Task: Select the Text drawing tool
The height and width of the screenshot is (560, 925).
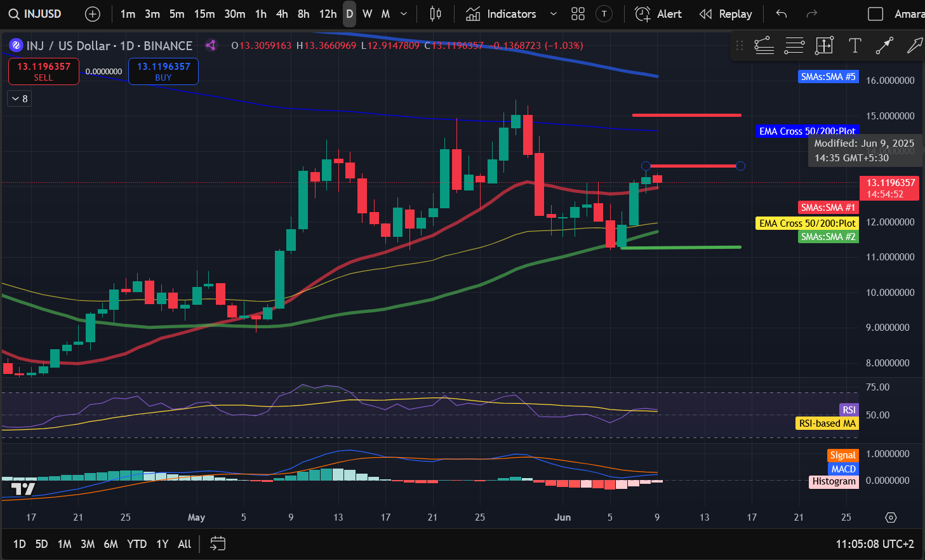Action: [855, 45]
